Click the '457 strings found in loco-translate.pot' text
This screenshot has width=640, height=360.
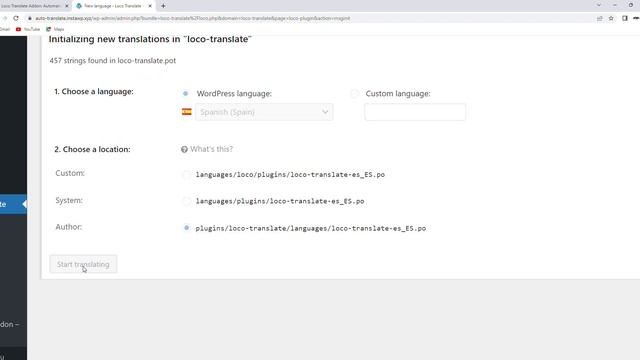pyautogui.click(x=113, y=60)
